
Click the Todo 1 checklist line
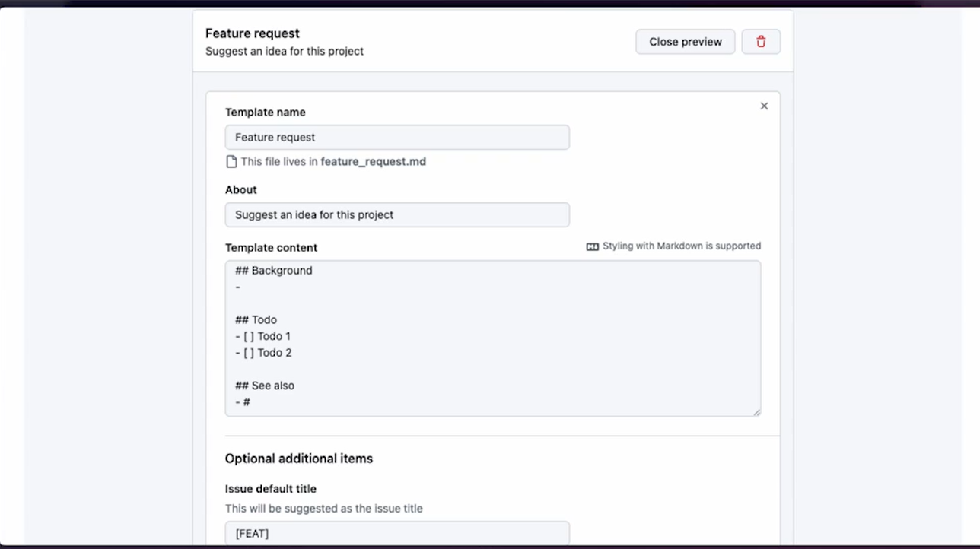pyautogui.click(x=263, y=336)
